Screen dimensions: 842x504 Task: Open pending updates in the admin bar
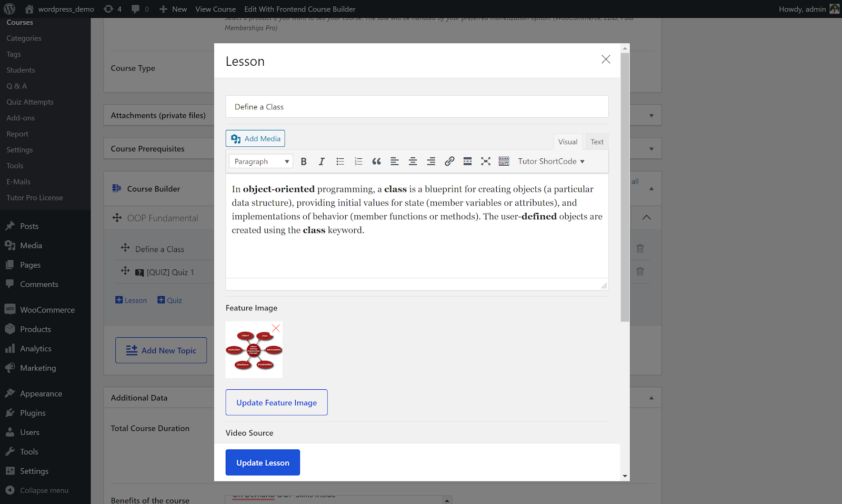113,9
